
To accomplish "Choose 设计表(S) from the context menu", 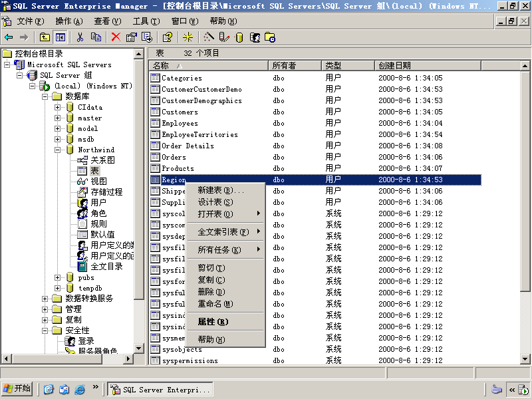I will click(225, 202).
